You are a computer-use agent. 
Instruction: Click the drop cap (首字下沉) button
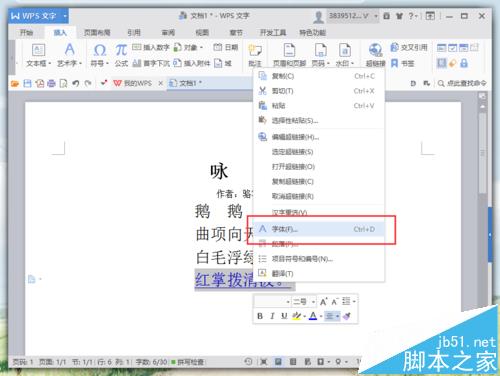tap(151, 63)
